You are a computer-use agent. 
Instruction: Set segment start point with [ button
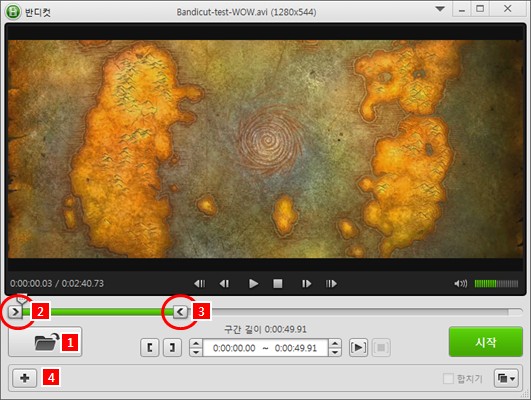pyautogui.click(x=150, y=348)
